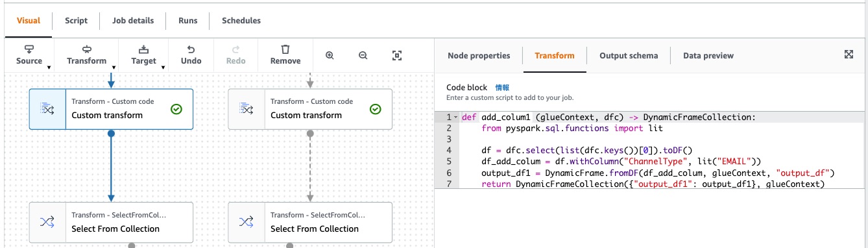Place cursor in 'def add_colum1' code line
Image resolution: width=868 pixels, height=248 pixels.
609,118
